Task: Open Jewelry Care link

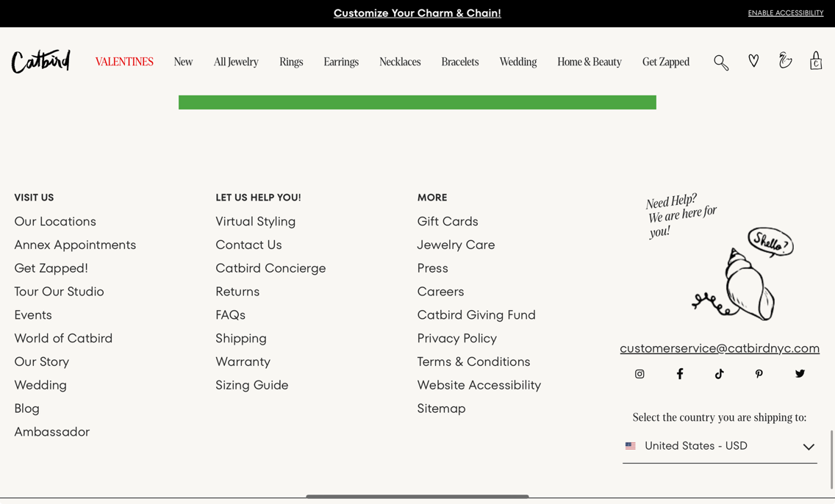Action: coord(456,245)
